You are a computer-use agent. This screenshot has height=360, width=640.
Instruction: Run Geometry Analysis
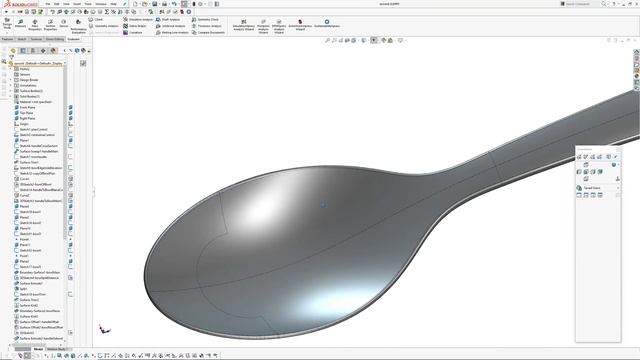click(104, 26)
